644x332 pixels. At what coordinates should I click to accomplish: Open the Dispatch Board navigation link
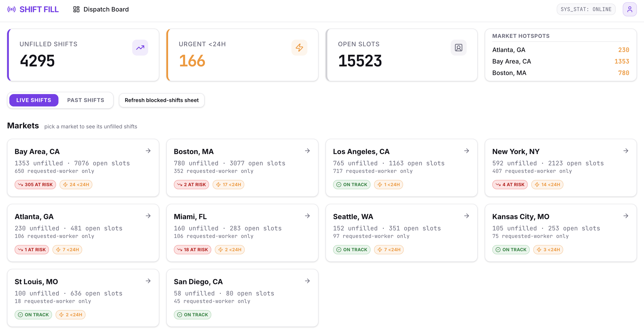pyautogui.click(x=101, y=9)
